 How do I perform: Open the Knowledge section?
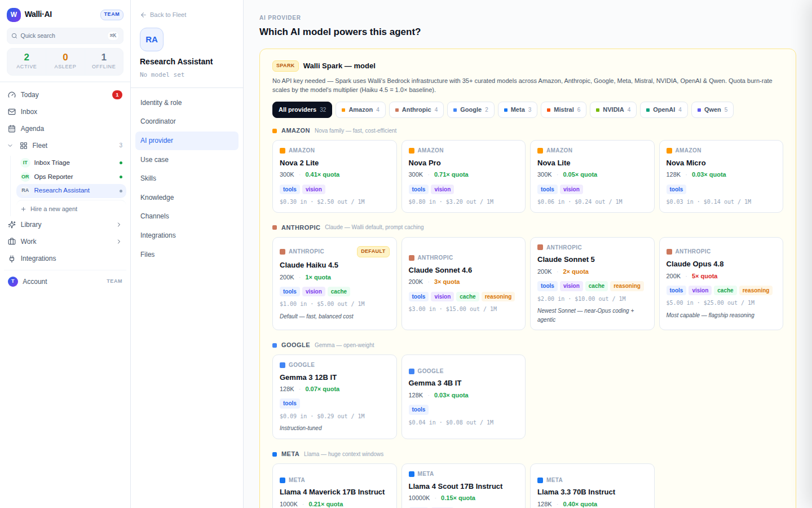point(187,198)
